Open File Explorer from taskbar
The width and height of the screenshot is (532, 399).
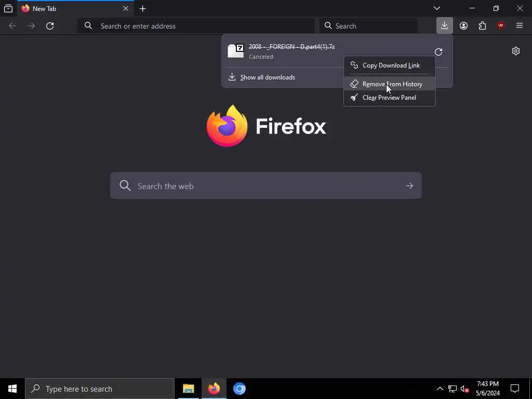188,389
